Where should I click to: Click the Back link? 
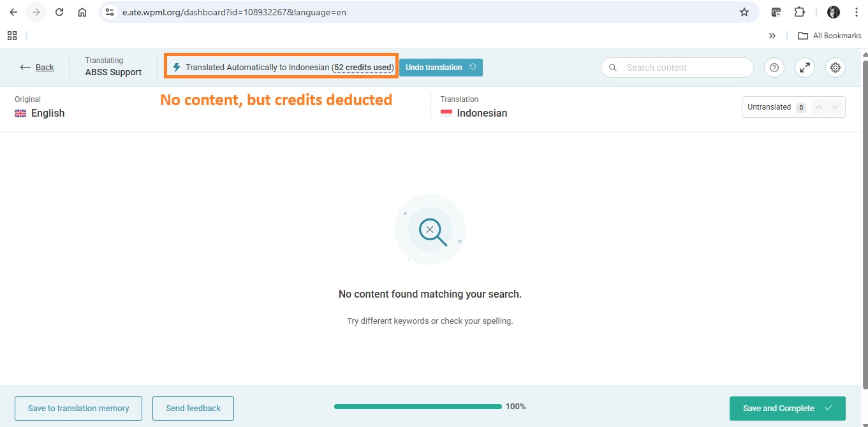(38, 68)
